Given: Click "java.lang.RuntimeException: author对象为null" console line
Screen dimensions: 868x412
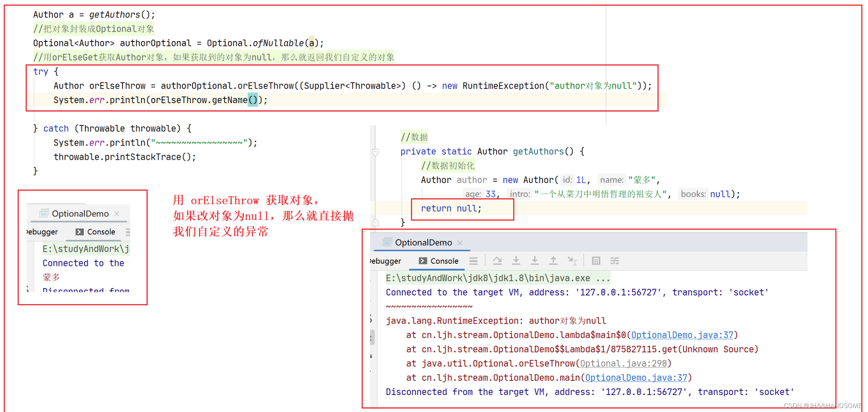Looking at the screenshot, I should (496, 321).
